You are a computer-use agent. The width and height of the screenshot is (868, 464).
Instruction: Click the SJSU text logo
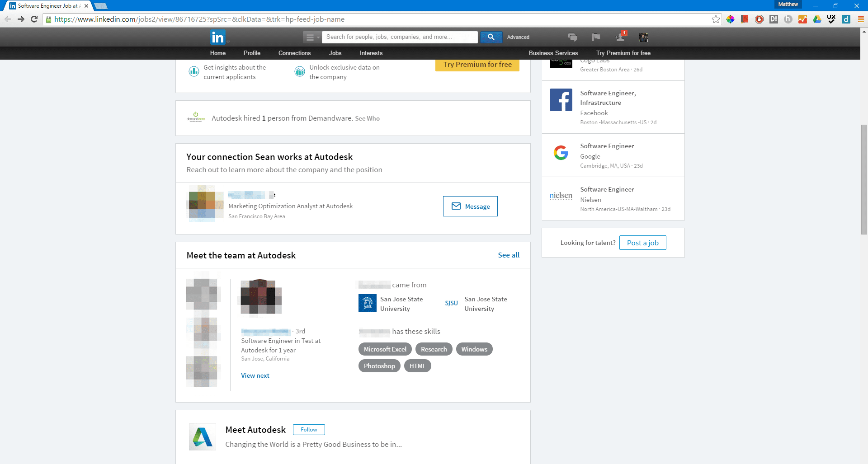pyautogui.click(x=452, y=303)
